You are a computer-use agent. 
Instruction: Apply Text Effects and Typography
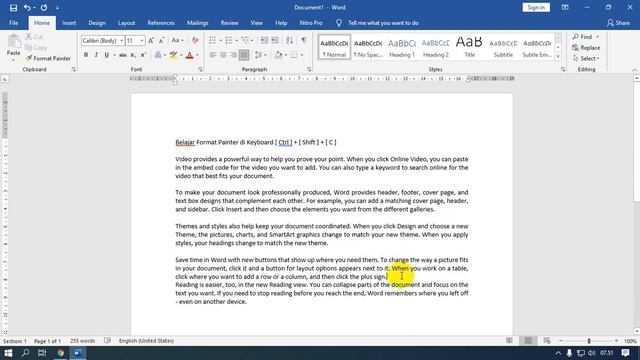point(158,55)
